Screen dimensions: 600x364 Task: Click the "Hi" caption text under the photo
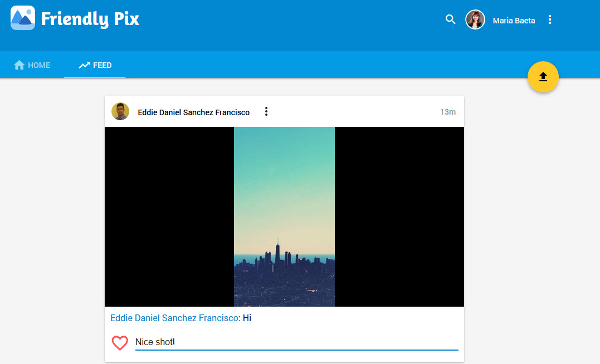click(247, 318)
